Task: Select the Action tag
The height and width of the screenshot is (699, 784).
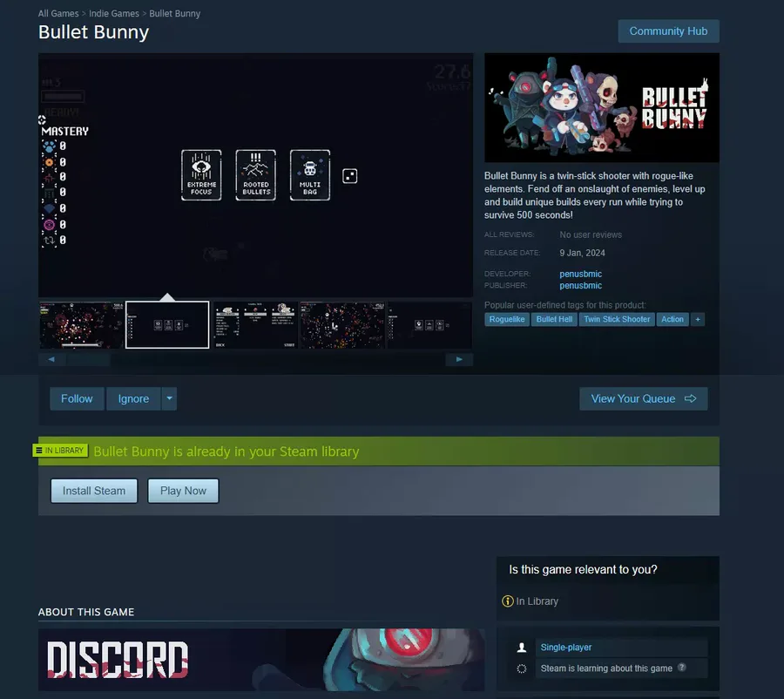Action: click(x=672, y=319)
